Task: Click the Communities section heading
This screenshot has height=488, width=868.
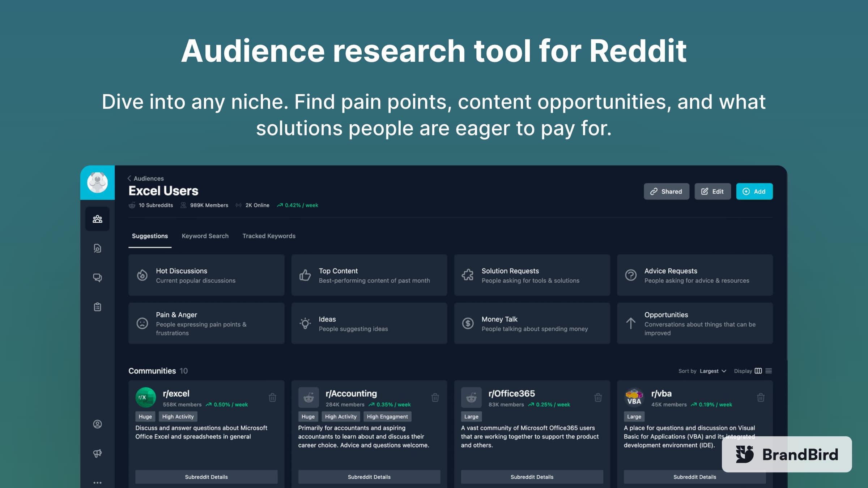Action: (x=152, y=371)
